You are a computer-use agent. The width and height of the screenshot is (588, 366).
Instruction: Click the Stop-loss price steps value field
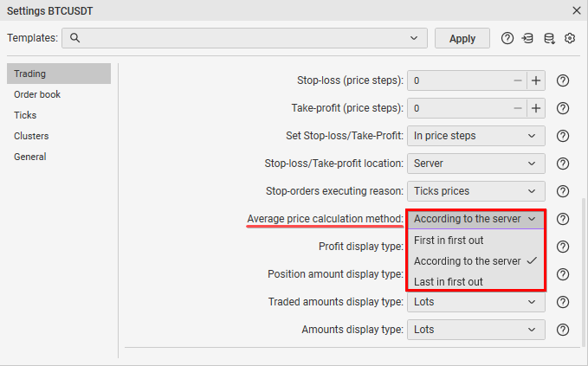(x=458, y=80)
